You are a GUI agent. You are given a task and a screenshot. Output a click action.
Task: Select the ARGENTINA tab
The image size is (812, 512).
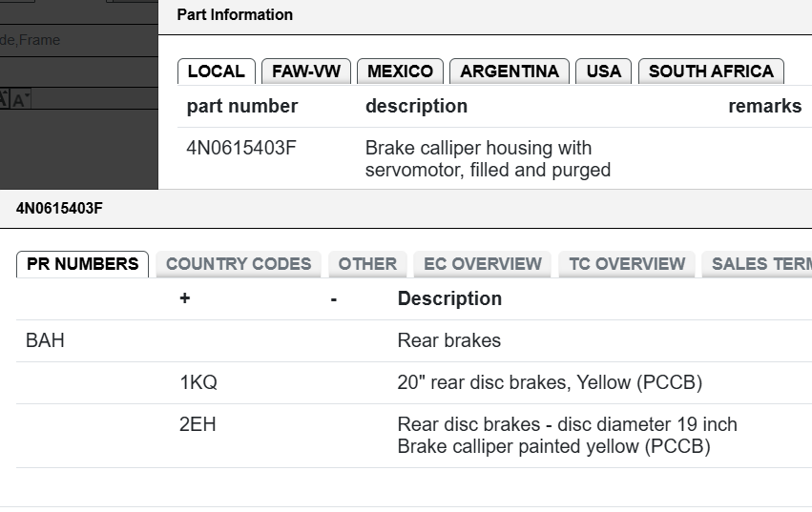pos(510,72)
